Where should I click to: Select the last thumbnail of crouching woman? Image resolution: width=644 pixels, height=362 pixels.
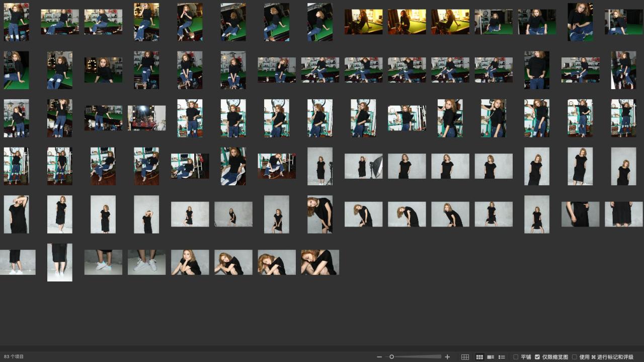(320, 262)
